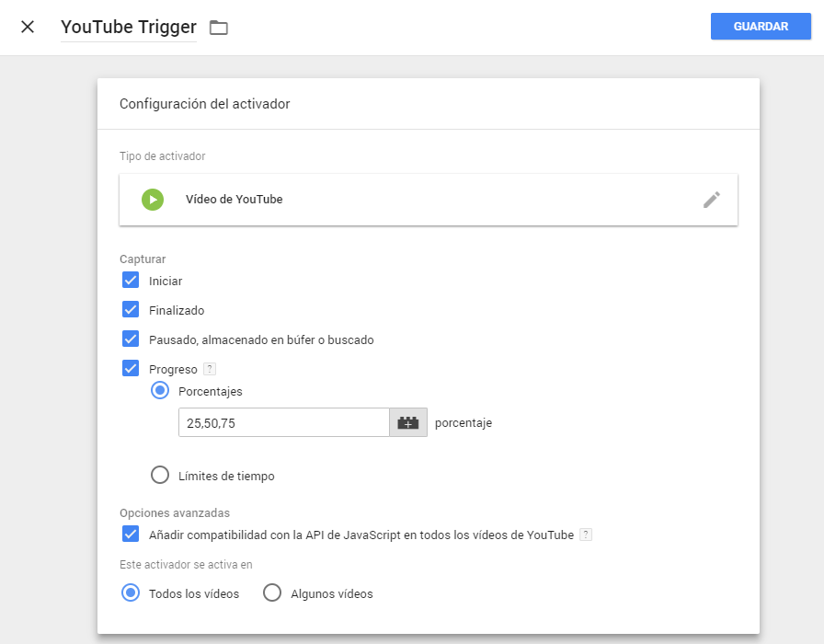
Task: Open the variable picker next to the percentages field
Action: pos(408,422)
